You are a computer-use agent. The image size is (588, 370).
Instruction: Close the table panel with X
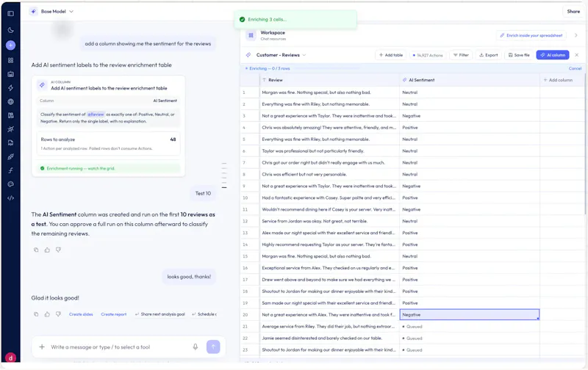point(577,55)
